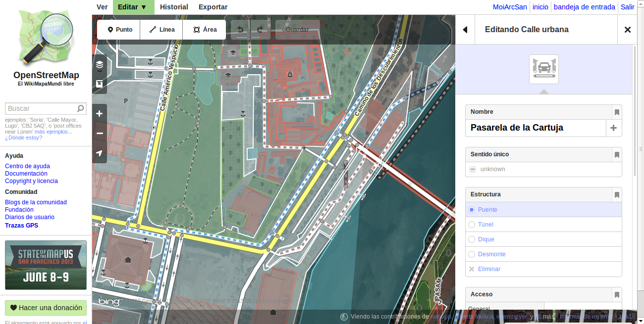
Task: Open Documentación link
Action: point(26,174)
